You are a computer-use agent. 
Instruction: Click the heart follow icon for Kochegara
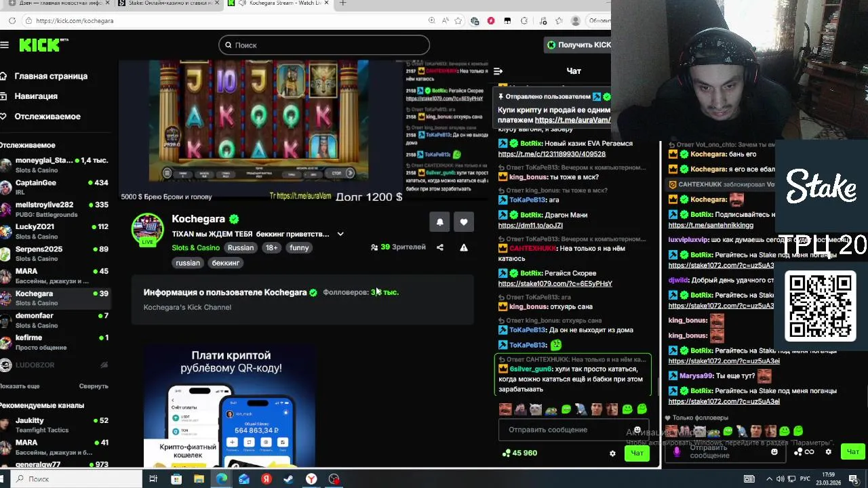464,222
